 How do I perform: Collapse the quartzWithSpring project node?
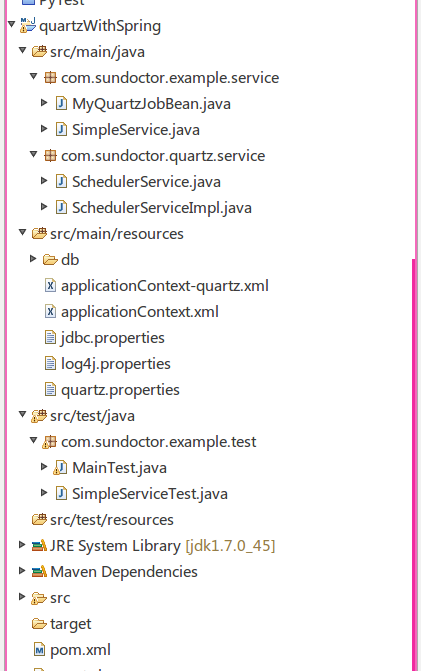tap(12, 24)
